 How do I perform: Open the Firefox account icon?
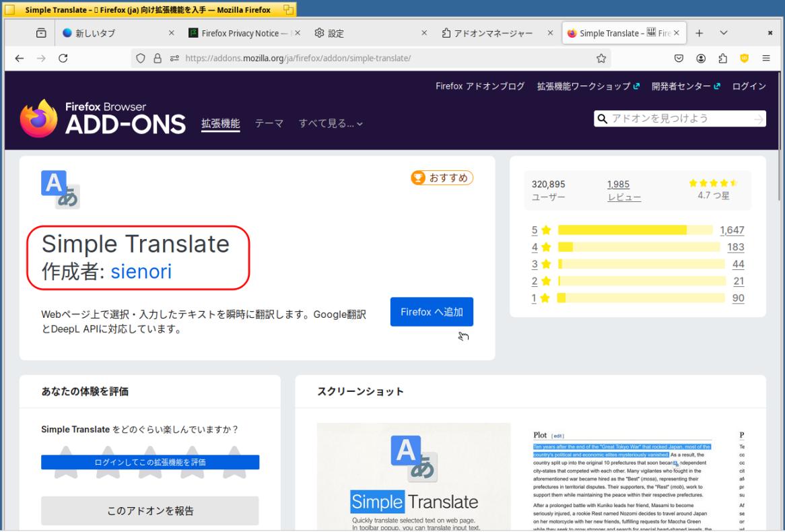(700, 58)
